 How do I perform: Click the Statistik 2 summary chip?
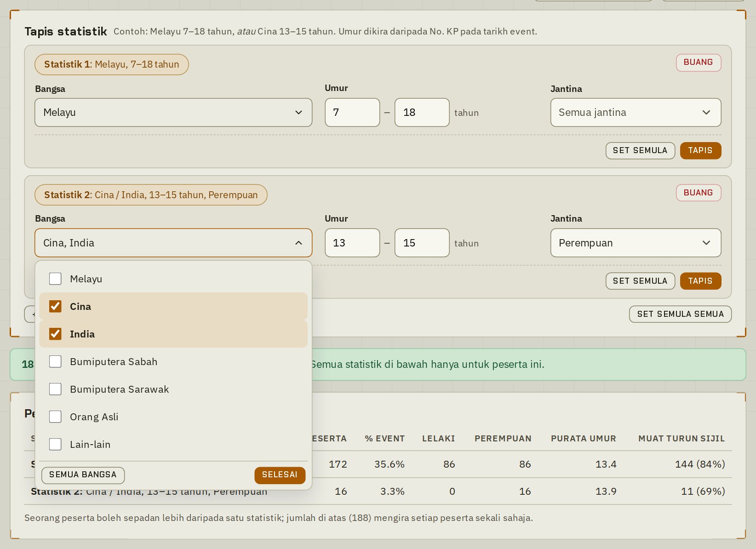coord(151,195)
